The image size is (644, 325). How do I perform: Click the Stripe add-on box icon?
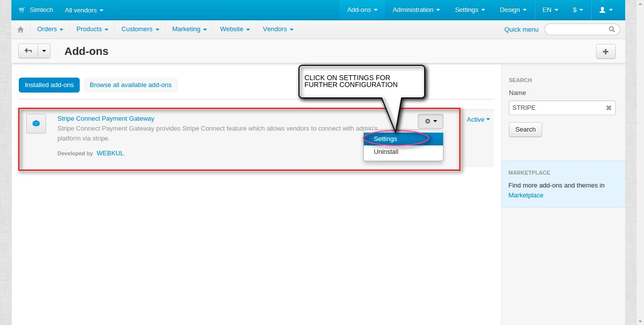point(36,124)
